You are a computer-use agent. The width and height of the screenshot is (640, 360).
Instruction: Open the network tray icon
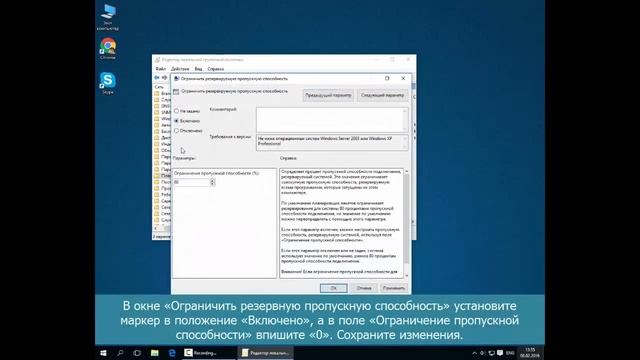click(491, 353)
